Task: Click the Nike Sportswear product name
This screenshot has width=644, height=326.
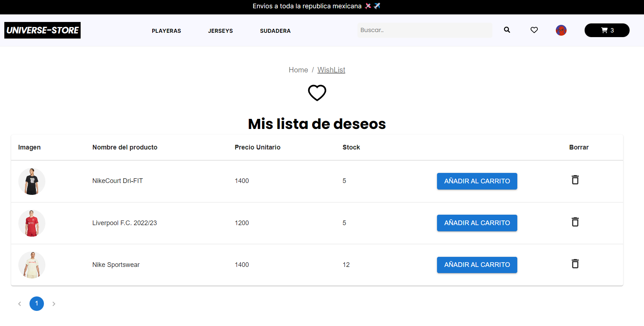Action: pos(116,265)
